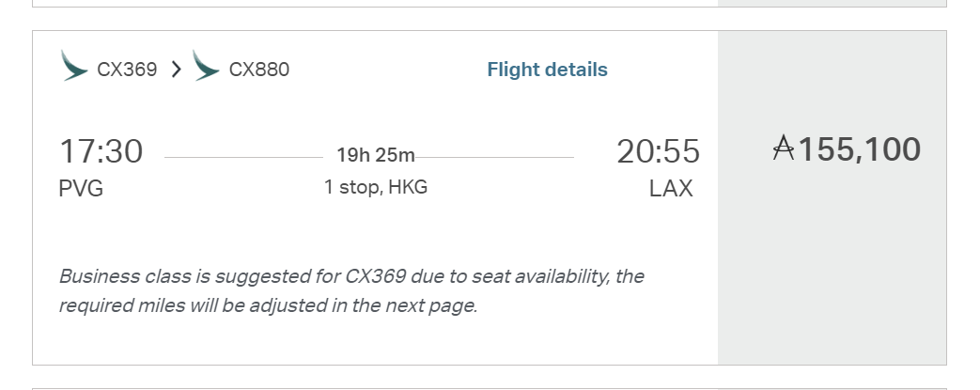Click the 17:30 departure time
The width and height of the screenshot is (980, 390).
pos(101,151)
